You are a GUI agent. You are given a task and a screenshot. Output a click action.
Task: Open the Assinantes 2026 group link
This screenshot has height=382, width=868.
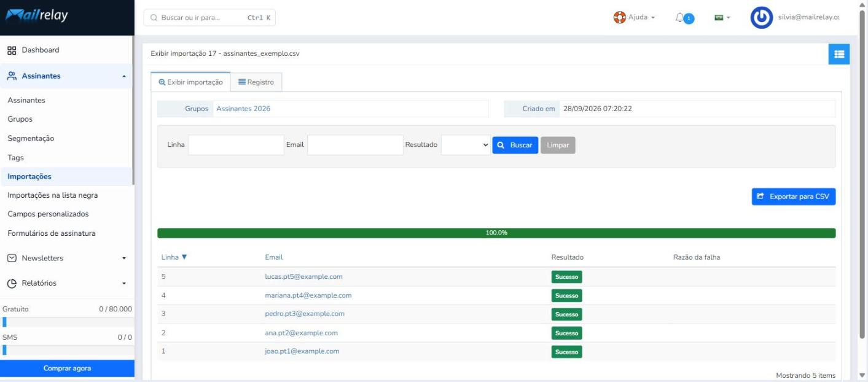(243, 109)
